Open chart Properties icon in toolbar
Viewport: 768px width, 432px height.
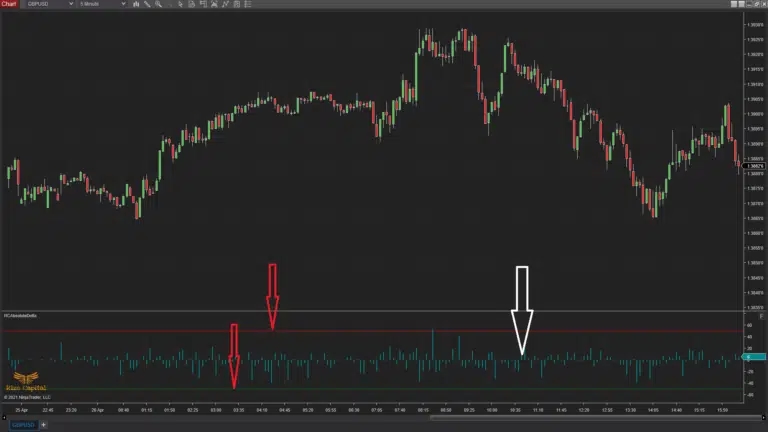click(x=238, y=4)
